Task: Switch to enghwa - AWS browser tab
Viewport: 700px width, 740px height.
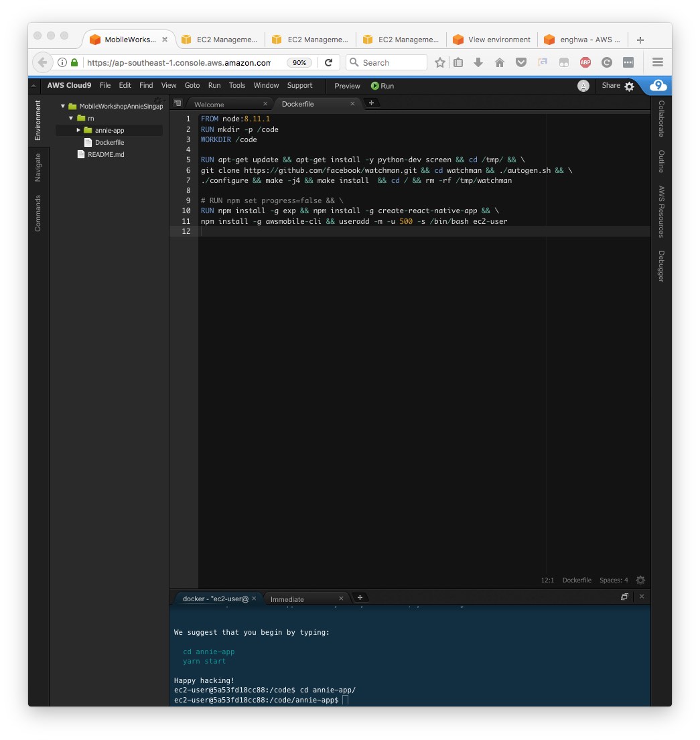Action: tap(583, 40)
